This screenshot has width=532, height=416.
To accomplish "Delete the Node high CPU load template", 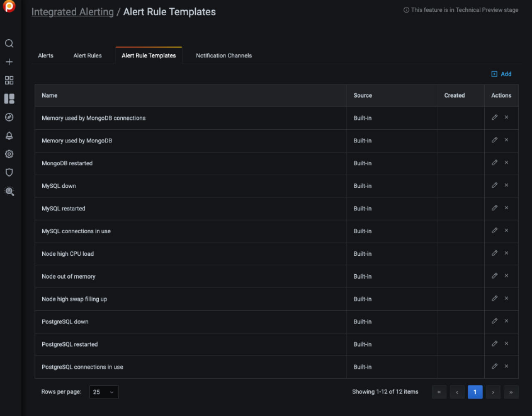I will [x=506, y=253].
